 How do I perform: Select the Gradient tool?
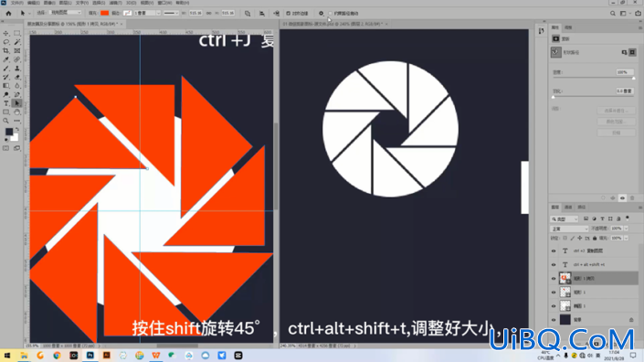tap(5, 85)
